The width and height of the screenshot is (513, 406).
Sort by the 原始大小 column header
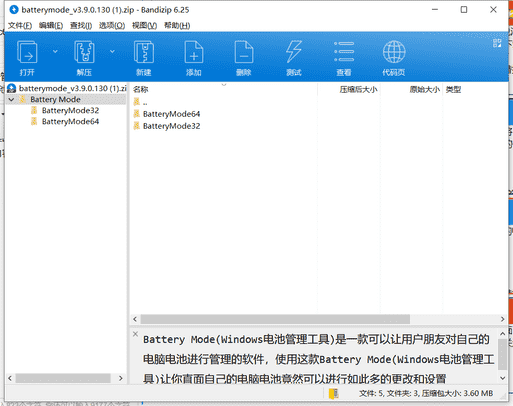[425, 89]
